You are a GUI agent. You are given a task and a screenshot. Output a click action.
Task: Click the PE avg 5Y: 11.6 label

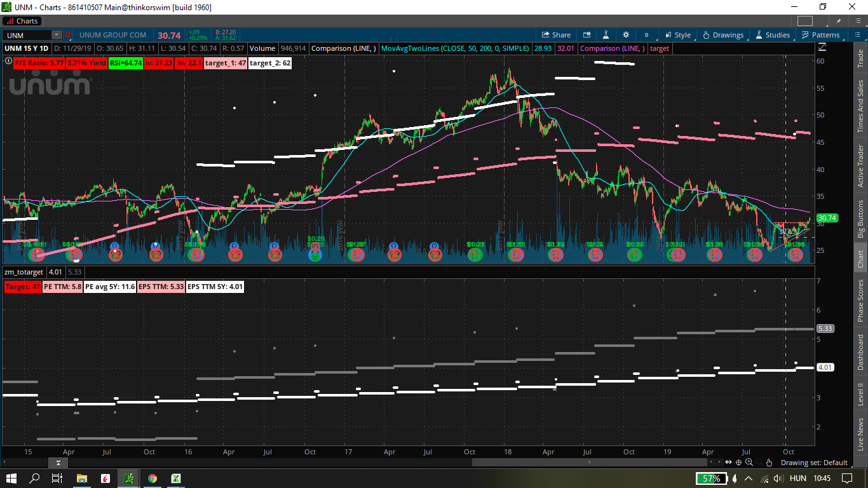pyautogui.click(x=109, y=287)
